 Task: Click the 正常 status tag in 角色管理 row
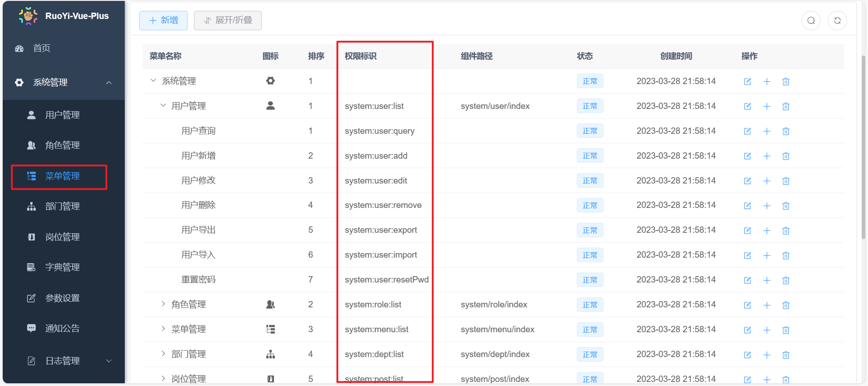tap(590, 305)
